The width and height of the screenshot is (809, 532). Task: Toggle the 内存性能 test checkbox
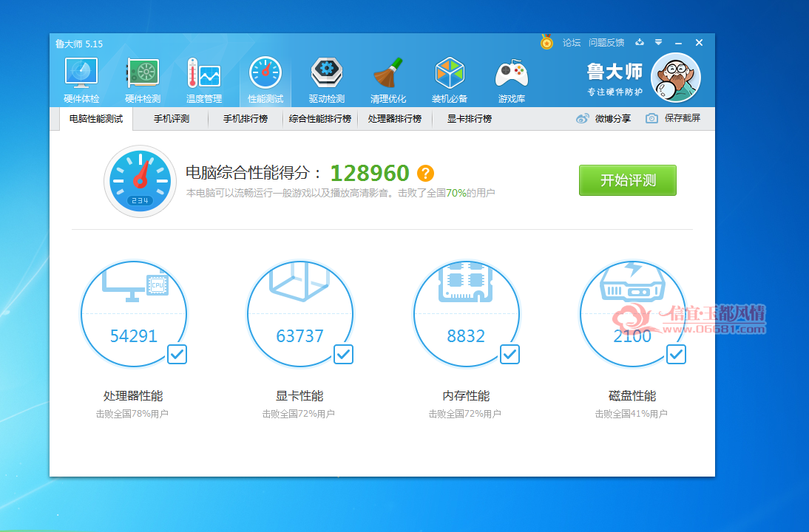coord(510,354)
